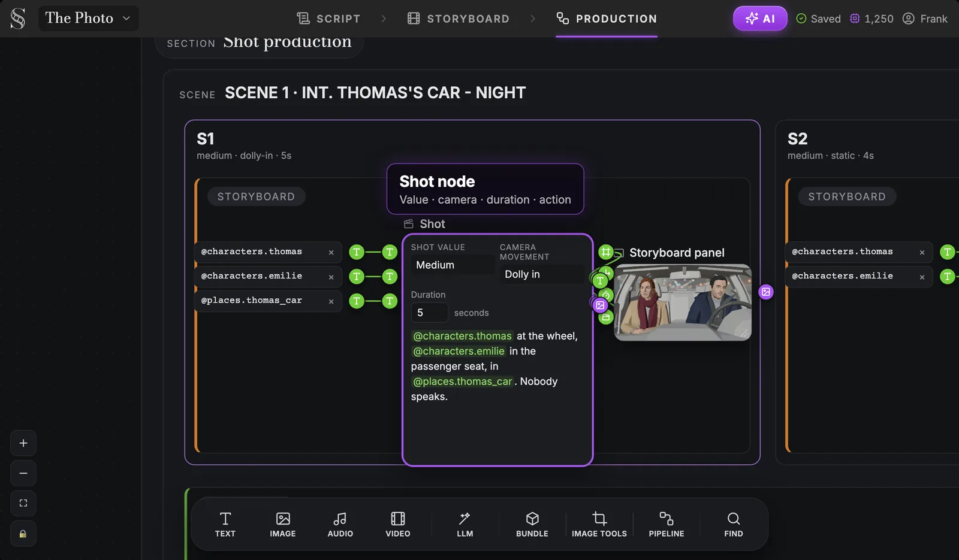Open The Photo project dropdown
The image size is (959, 560).
click(x=88, y=19)
